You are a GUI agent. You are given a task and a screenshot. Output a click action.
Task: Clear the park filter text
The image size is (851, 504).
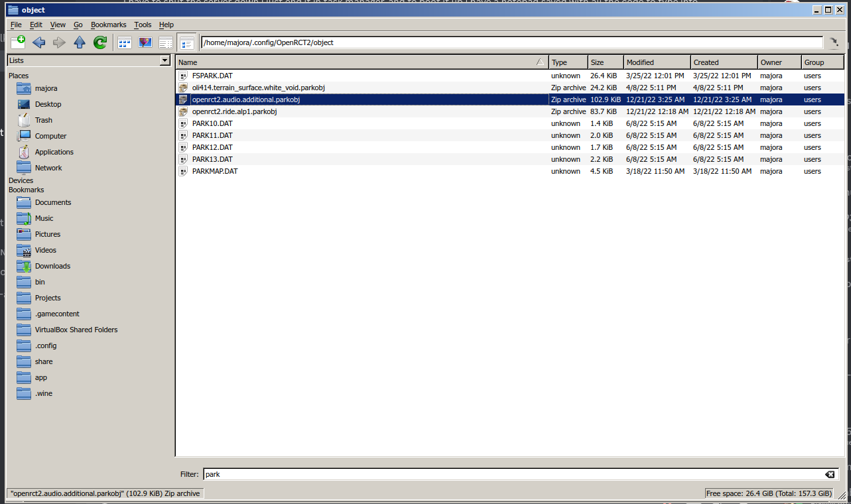830,474
